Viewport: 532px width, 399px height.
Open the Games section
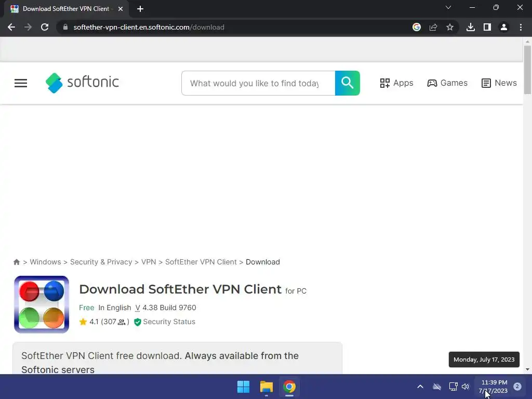pos(447,83)
